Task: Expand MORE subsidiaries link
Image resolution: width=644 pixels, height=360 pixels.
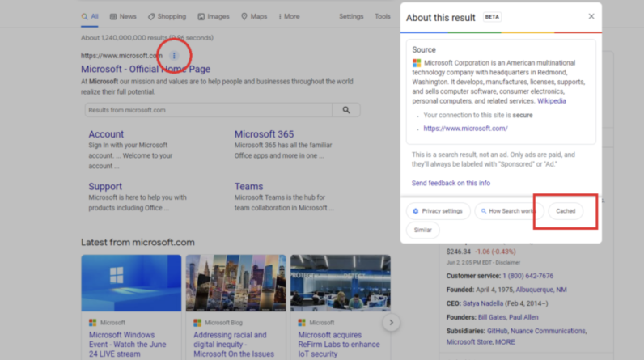Action: 505,342
